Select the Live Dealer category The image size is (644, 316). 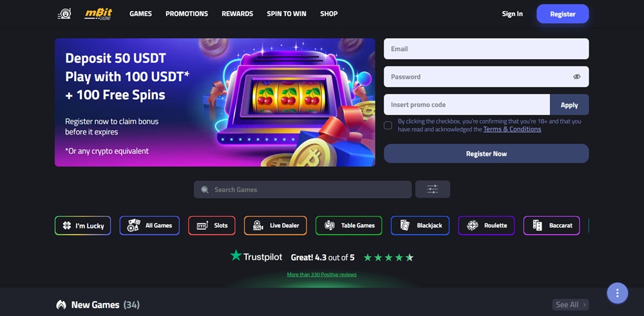click(x=275, y=225)
